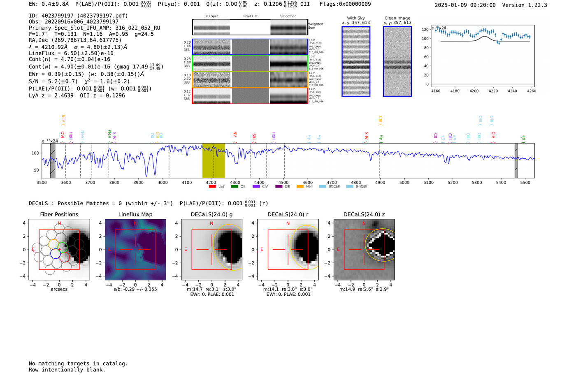The width and height of the screenshot is (576, 392).
Task: Click the "Row intentionally blank." text
Action: pos(67,370)
